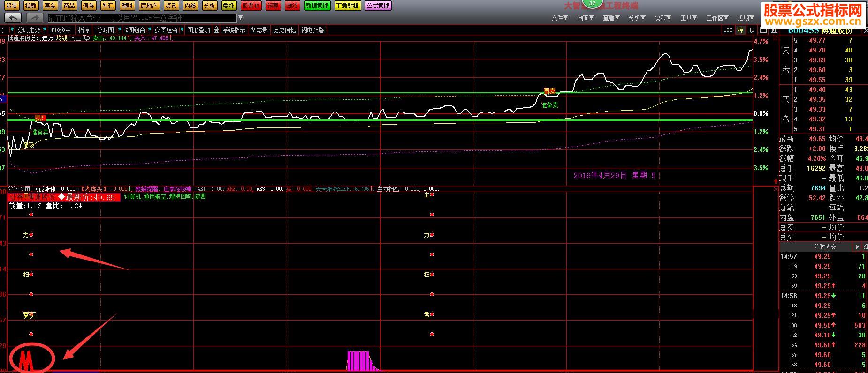Toggle the 现 display button

752,30
